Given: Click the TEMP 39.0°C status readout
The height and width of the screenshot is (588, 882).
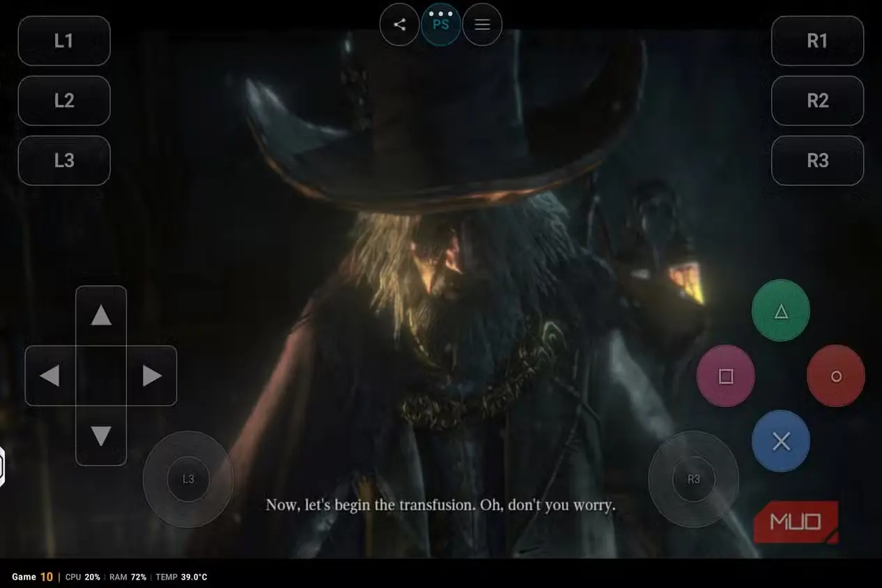Looking at the screenshot, I should click(181, 577).
